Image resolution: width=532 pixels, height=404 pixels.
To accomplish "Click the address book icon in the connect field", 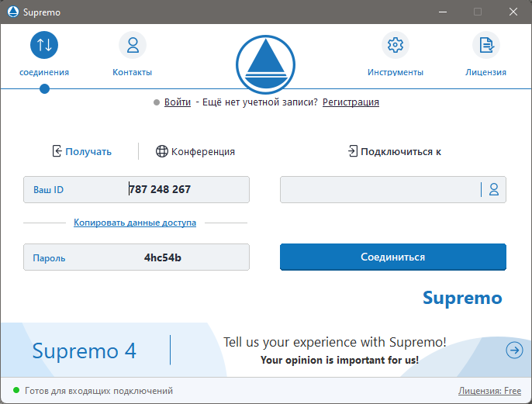I will click(x=494, y=189).
